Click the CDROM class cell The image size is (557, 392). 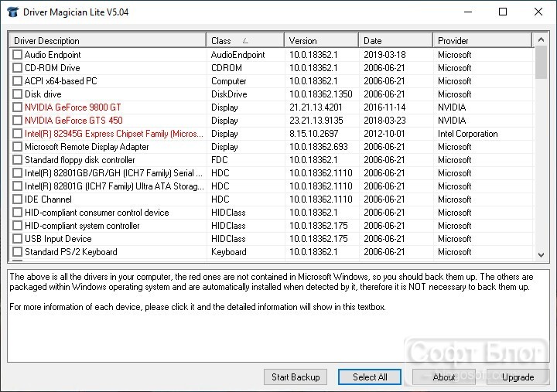pos(226,68)
